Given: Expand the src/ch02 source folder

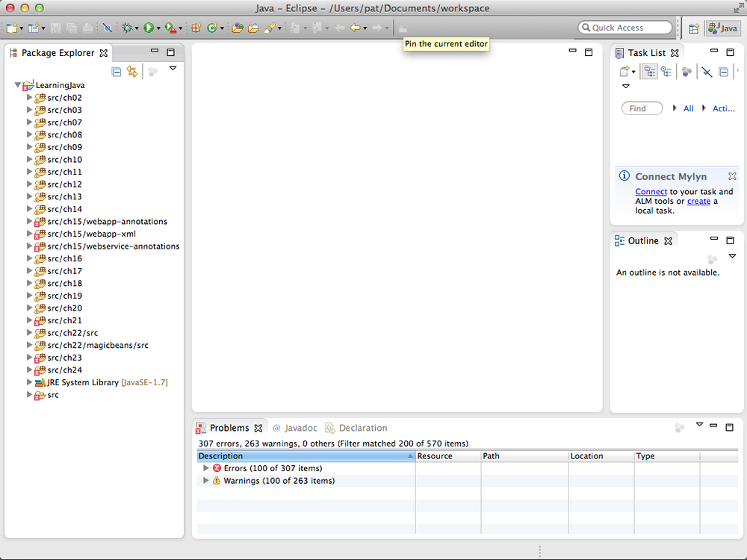Looking at the screenshot, I should pos(29,97).
